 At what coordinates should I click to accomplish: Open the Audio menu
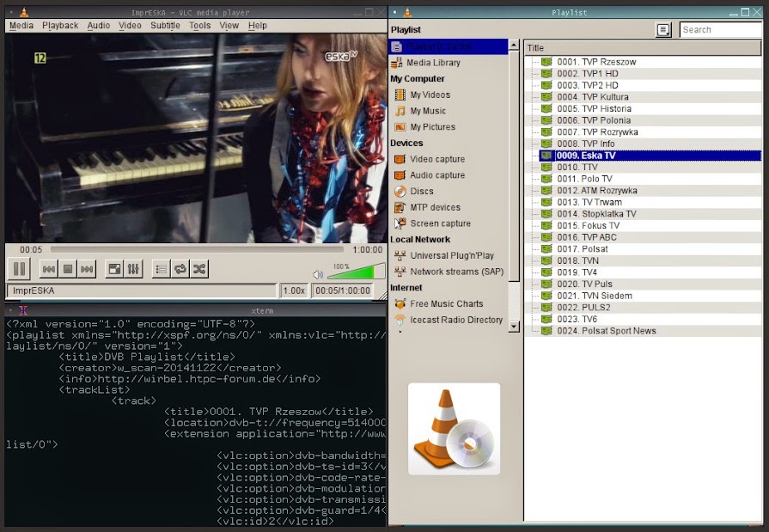pyautogui.click(x=99, y=26)
